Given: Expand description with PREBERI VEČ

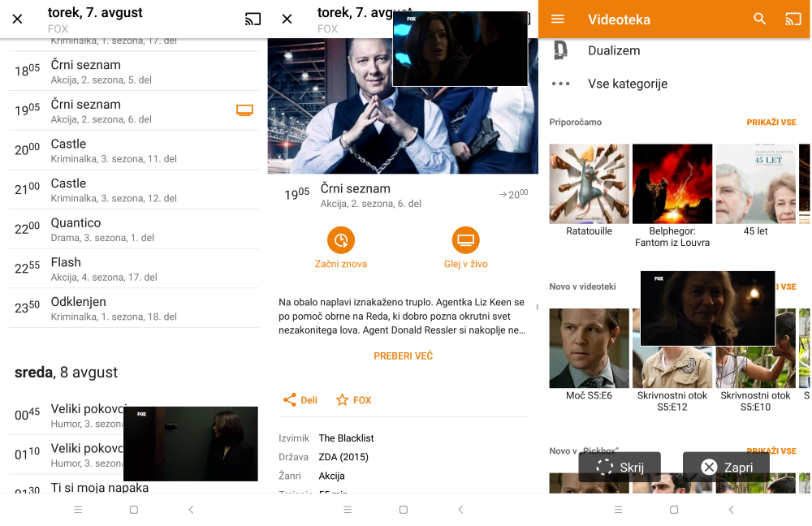Looking at the screenshot, I should point(403,356).
